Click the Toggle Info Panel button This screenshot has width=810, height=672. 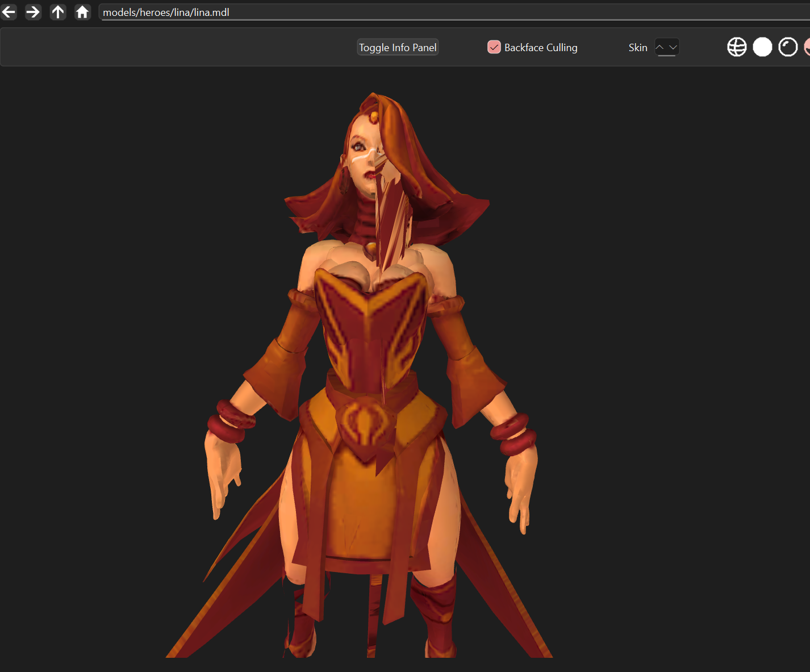tap(398, 47)
